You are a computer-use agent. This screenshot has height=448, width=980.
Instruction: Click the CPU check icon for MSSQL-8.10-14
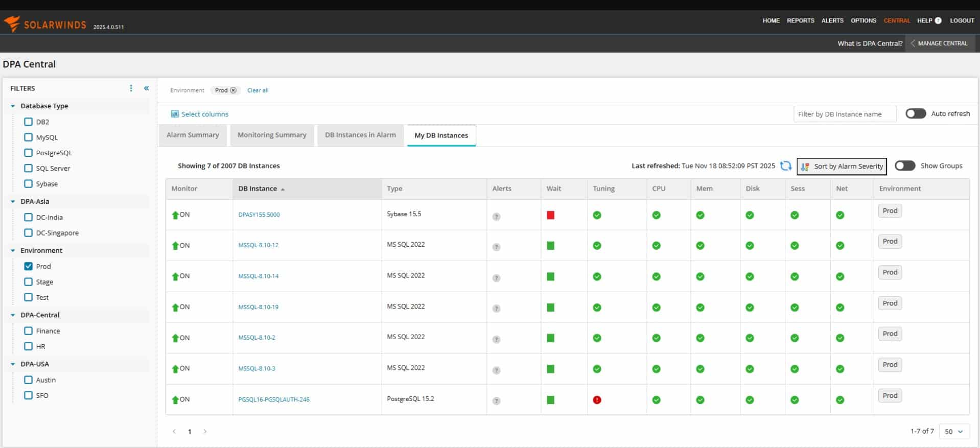656,276
